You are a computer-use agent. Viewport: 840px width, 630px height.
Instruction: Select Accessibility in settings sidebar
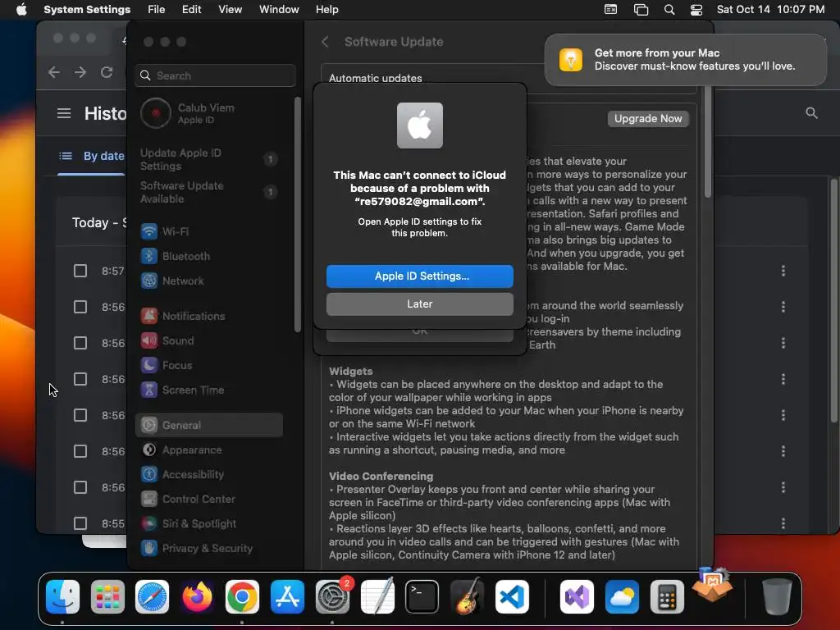tap(209, 475)
